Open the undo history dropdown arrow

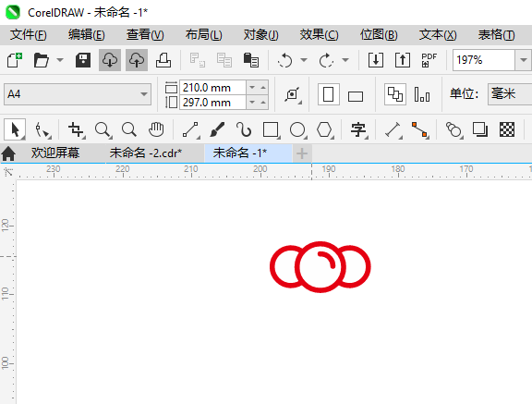304,60
